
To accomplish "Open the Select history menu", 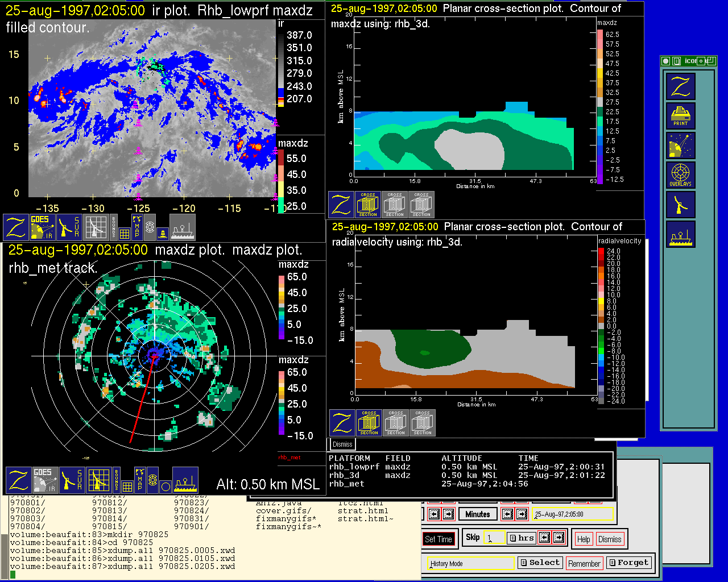I will pos(540,563).
